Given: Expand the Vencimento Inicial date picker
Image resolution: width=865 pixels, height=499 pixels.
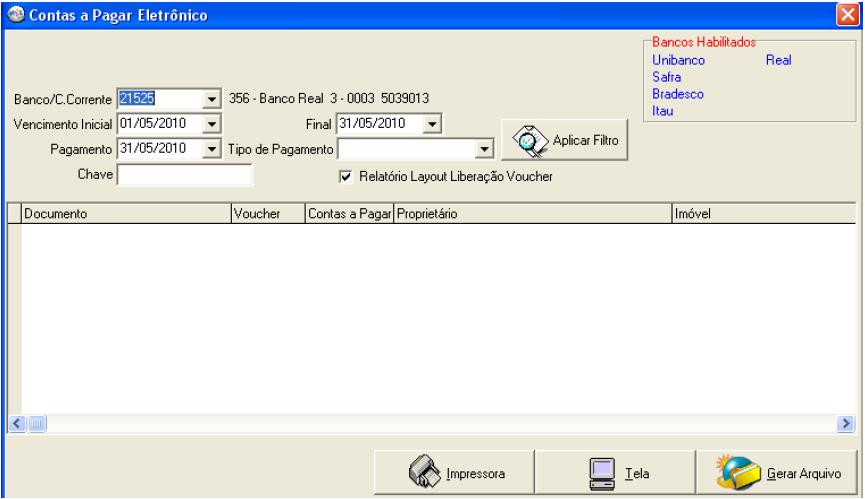Looking at the screenshot, I should 211,124.
